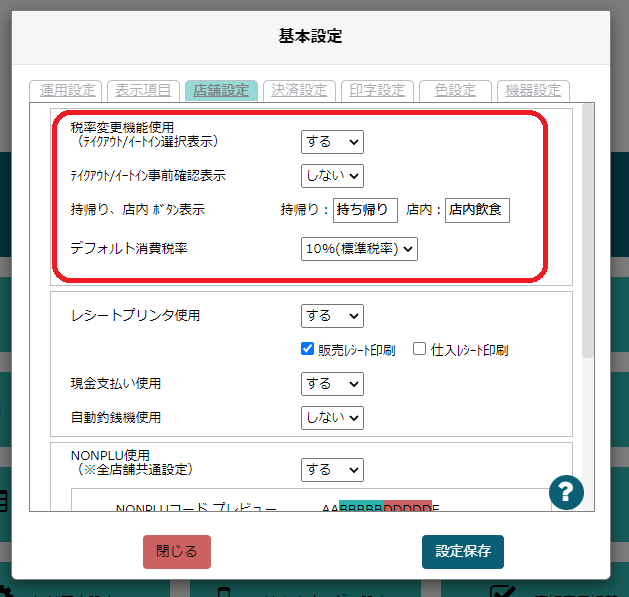Open the NONPLU使用 dropdown
This screenshot has height=597, width=629.
point(332,469)
